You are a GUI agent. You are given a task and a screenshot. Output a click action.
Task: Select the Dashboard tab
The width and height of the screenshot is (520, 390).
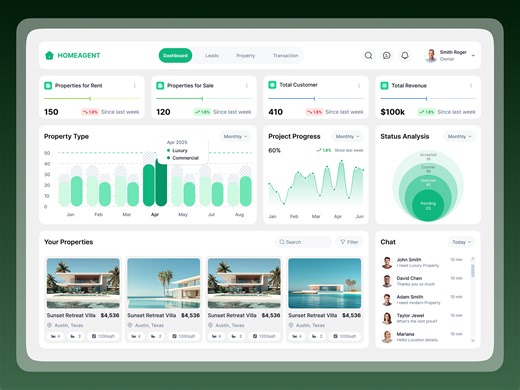175,55
